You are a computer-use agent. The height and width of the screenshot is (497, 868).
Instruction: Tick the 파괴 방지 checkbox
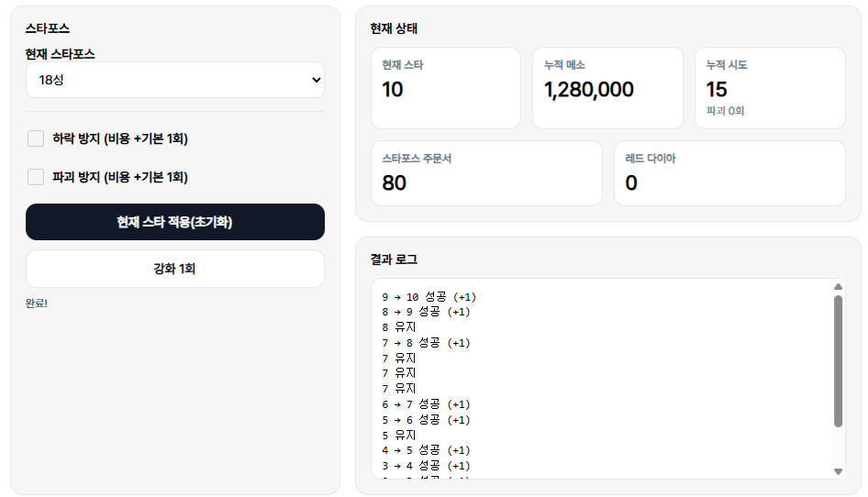tap(36, 177)
